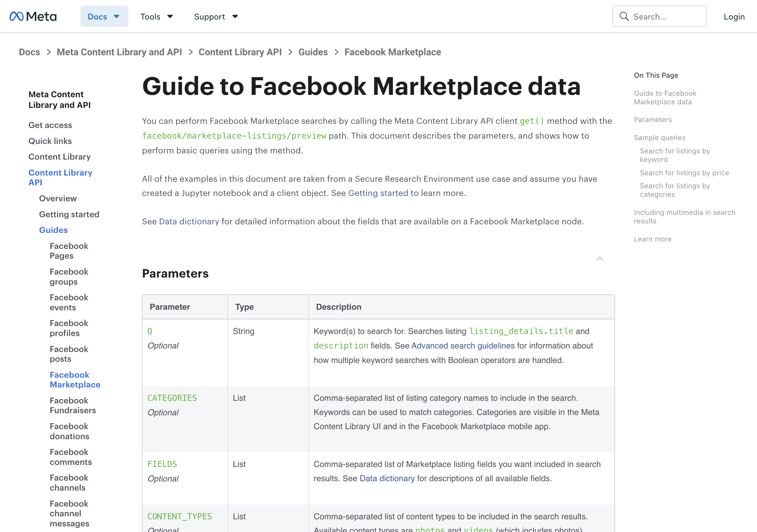Click the search magnifier icon
The image size is (757, 532).
pyautogui.click(x=624, y=17)
